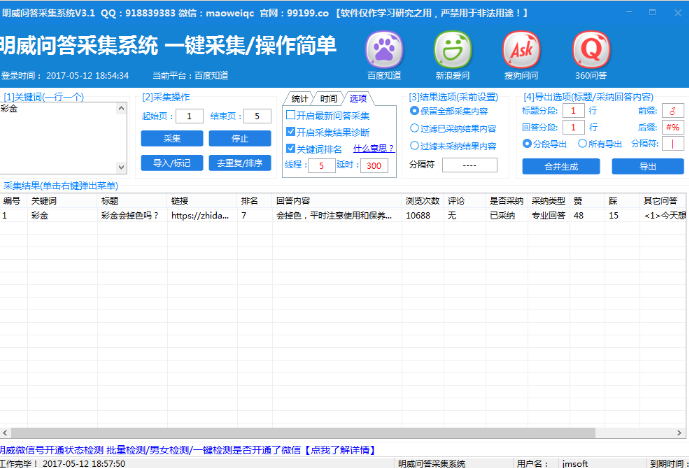This screenshot has height=468, width=689.
Task: Select 所有导出 radio button
Action: point(582,143)
